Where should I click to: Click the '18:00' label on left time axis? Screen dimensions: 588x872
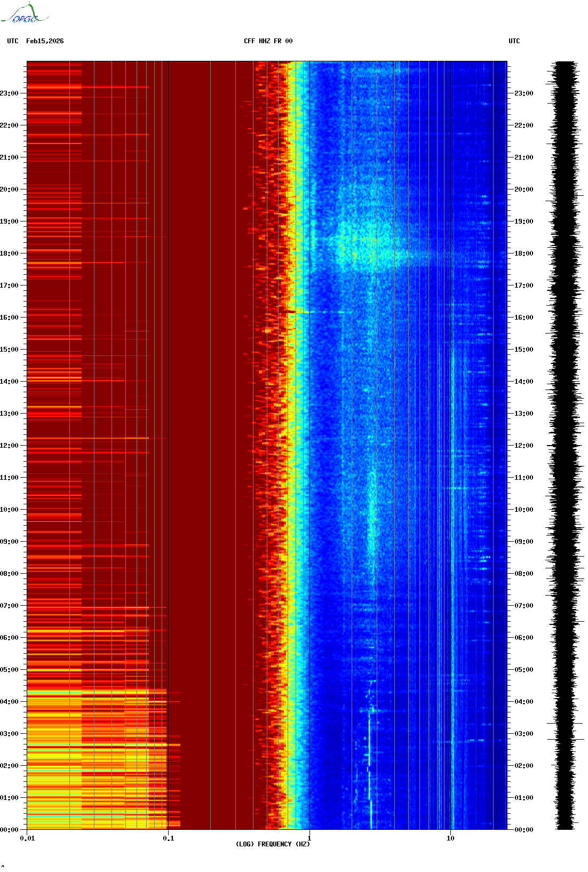tap(9, 253)
